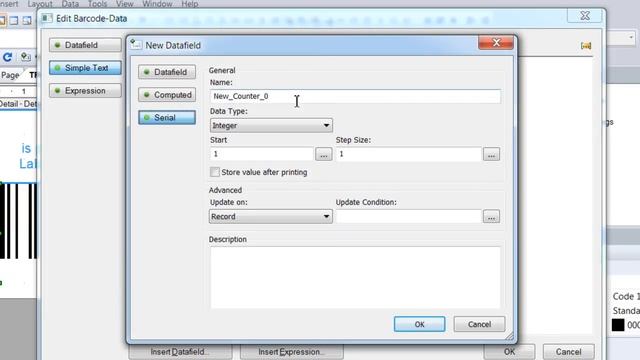
Task: Select Serial type in New Datafield dialog
Action: [x=167, y=118]
